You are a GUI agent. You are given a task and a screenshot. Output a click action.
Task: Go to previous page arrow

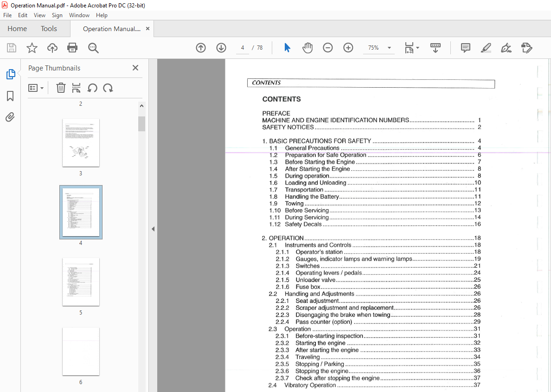pos(201,48)
